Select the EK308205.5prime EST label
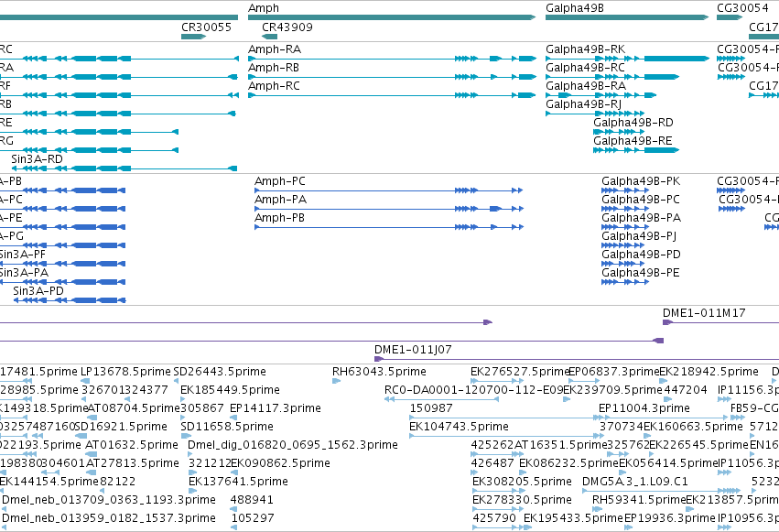Screen dimensions: 779x532 click(x=522, y=482)
